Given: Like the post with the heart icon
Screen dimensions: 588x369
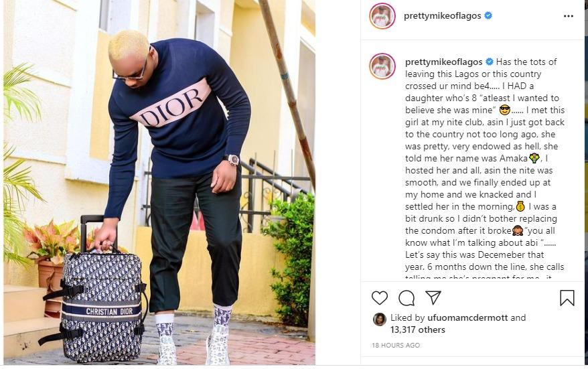Looking at the screenshot, I should (380, 298).
